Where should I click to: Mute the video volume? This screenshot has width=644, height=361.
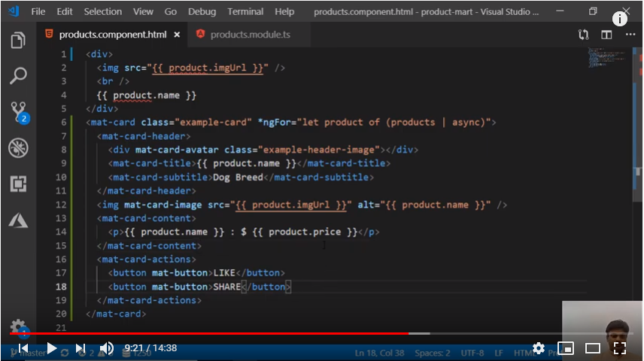pos(107,348)
